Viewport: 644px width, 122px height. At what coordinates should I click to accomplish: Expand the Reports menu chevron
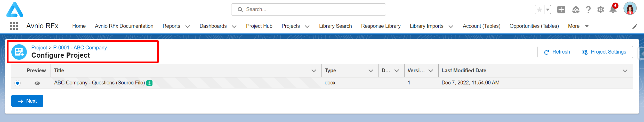click(x=188, y=27)
